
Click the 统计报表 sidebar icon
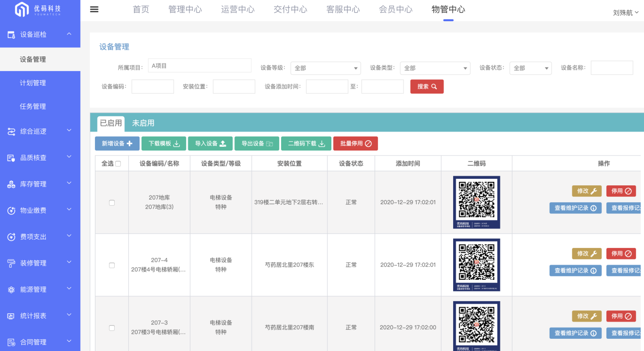pyautogui.click(x=11, y=316)
